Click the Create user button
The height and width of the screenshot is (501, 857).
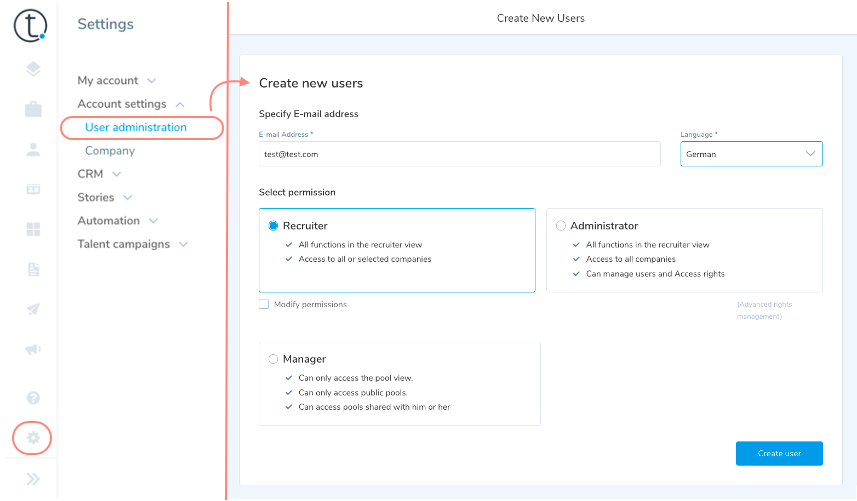point(779,453)
